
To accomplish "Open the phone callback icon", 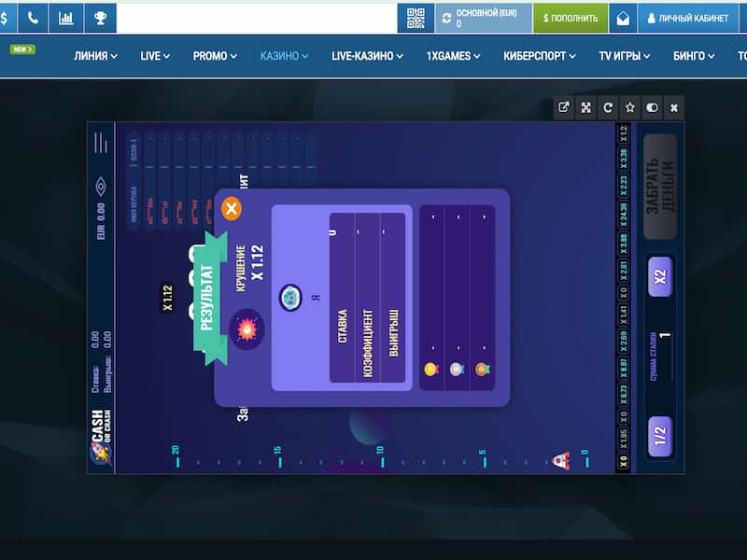I will point(33,18).
